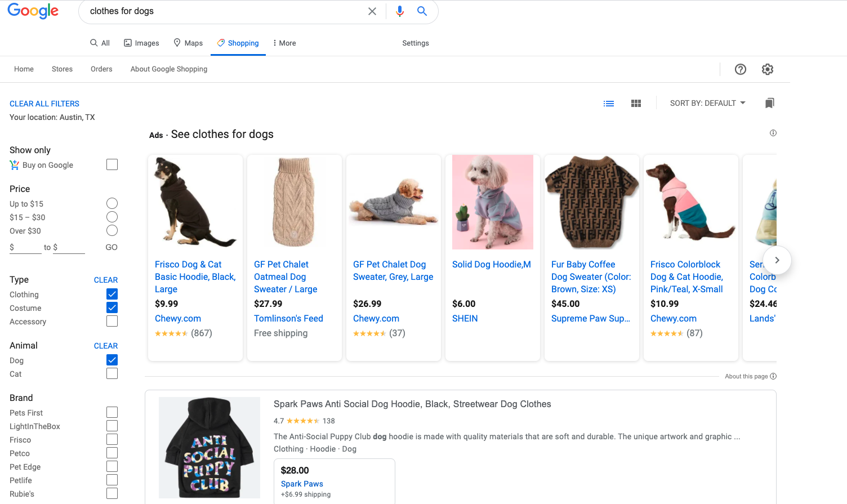The image size is (847, 504).
Task: Click the magnifying glass search icon
Action: pos(422,11)
